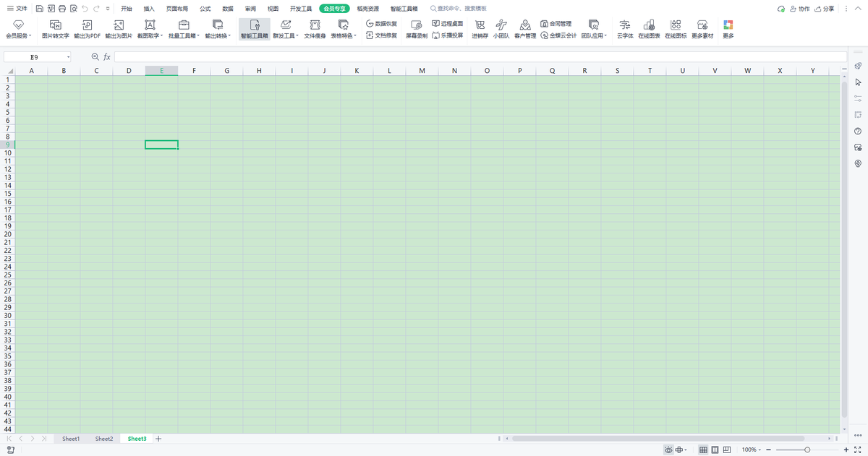Screen dimensions: 868x456
Task: Click the 输出为图片 icon
Action: (119, 25)
